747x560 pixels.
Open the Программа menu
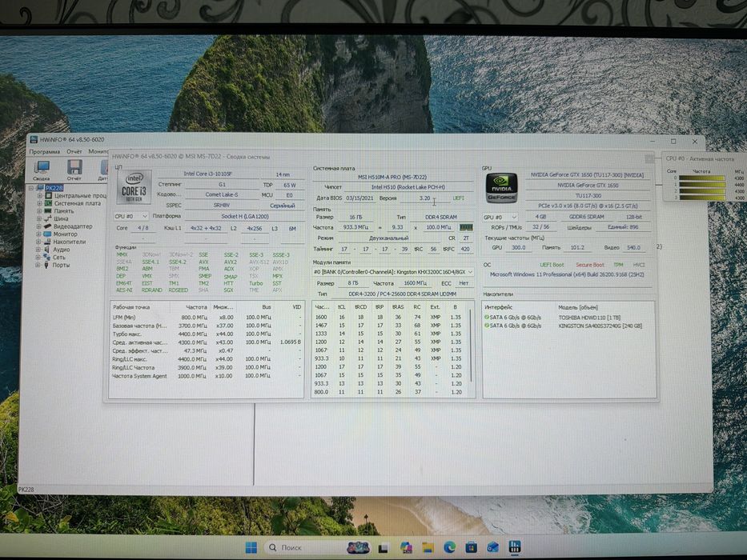(x=45, y=151)
